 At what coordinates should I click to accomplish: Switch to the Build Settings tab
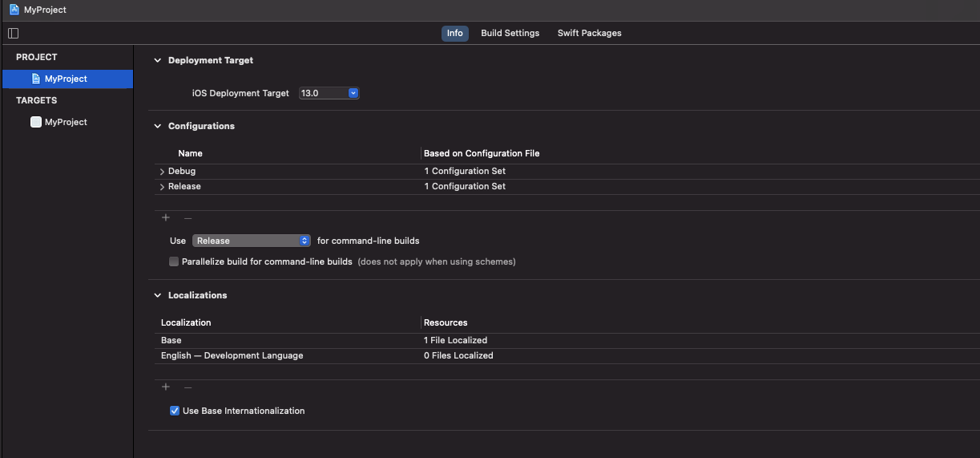tap(510, 33)
